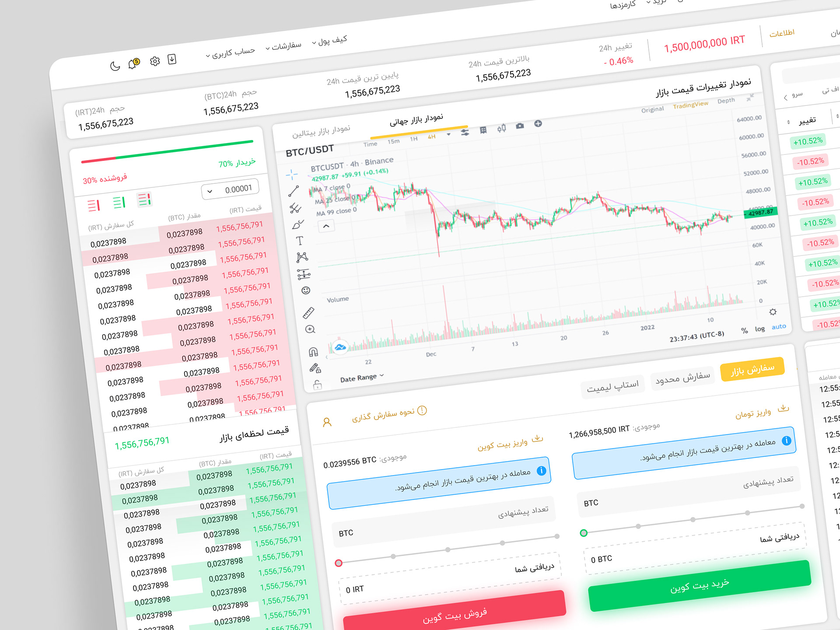Image resolution: width=840 pixels, height=630 pixels.
Task: Switch to the نمودار بازار بیتالین tab
Action: click(321, 131)
